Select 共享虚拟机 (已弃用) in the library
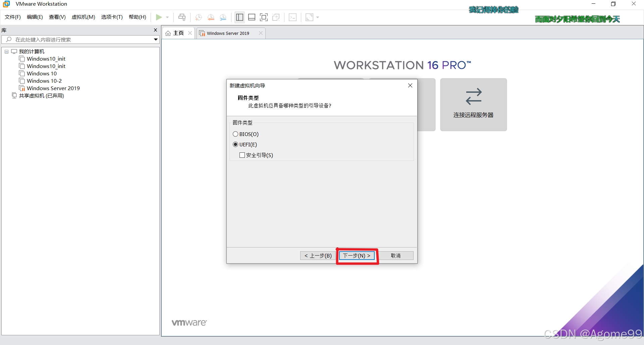This screenshot has width=644, height=345. 42,95
